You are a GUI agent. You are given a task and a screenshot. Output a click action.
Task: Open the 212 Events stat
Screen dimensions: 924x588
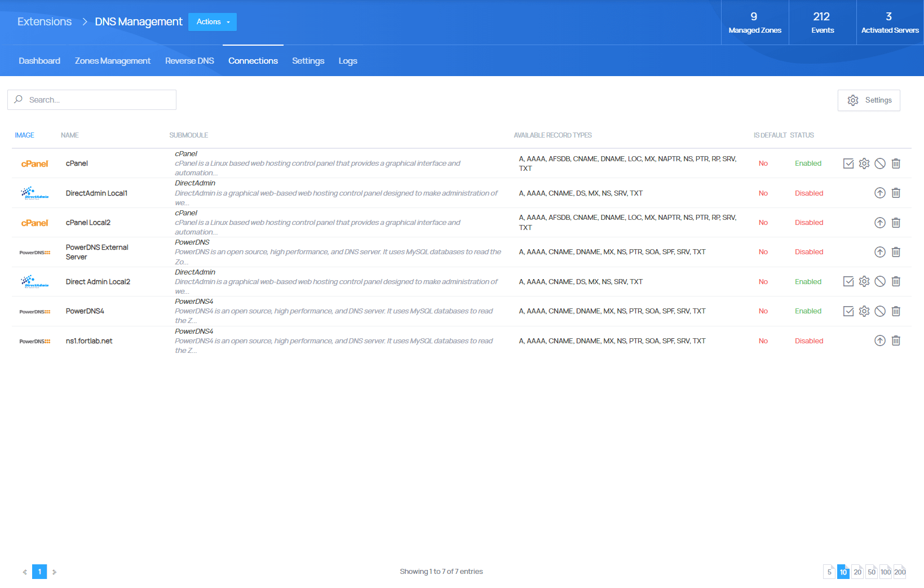(823, 23)
